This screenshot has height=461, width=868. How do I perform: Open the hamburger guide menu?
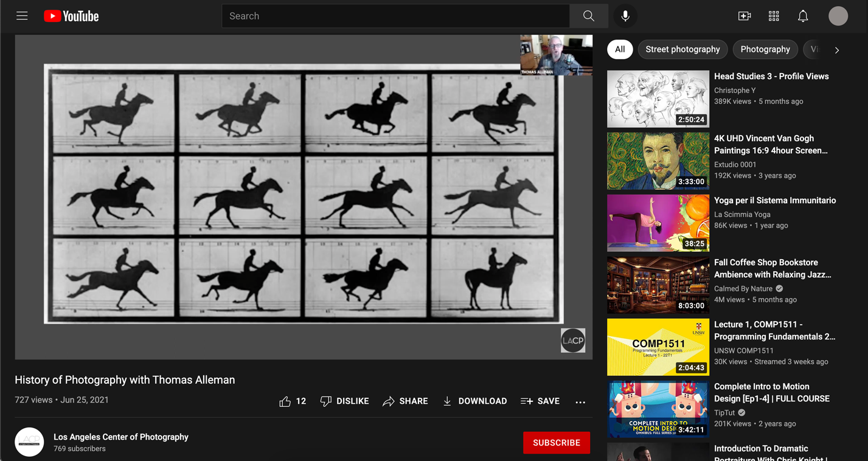pos(22,16)
